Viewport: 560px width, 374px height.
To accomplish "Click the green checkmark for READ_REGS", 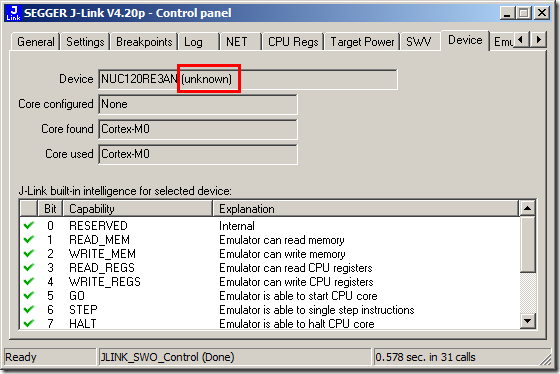I will tap(29, 267).
